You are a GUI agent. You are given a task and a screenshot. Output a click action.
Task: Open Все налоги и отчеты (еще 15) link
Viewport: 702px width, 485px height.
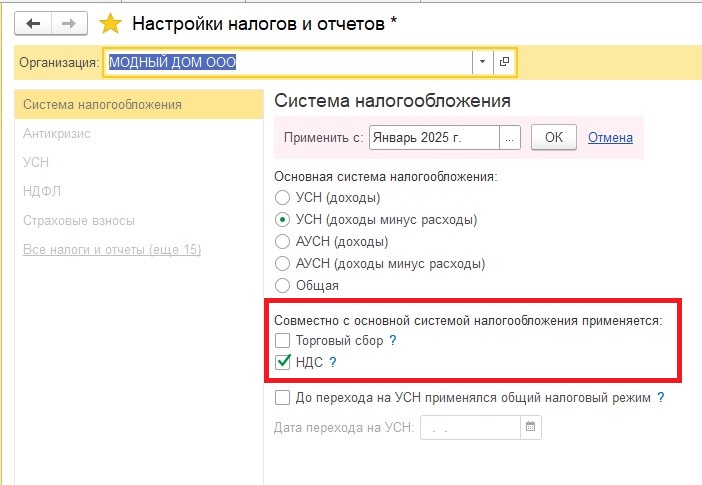pyautogui.click(x=112, y=249)
